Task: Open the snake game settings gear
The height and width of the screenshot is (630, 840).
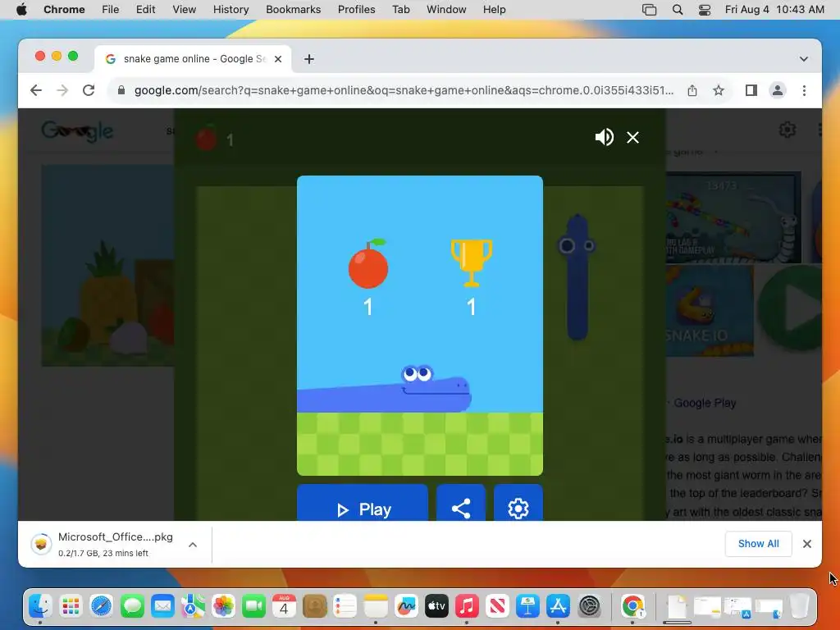Action: pos(518,503)
